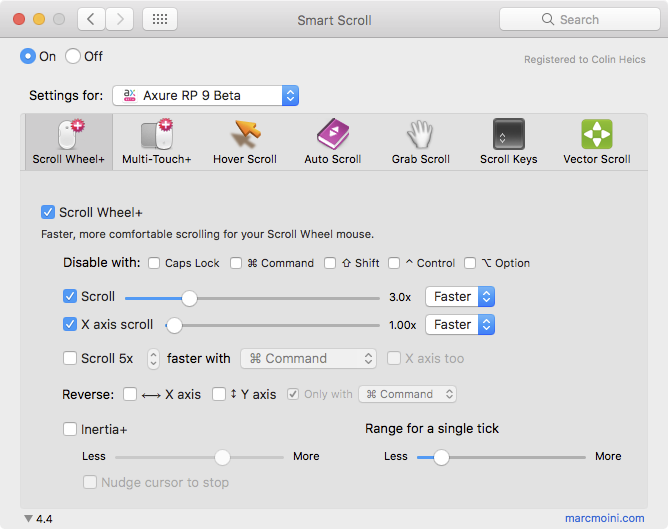This screenshot has height=529, width=668.
Task: Switch to the Auto Scroll tab
Action: (x=333, y=142)
